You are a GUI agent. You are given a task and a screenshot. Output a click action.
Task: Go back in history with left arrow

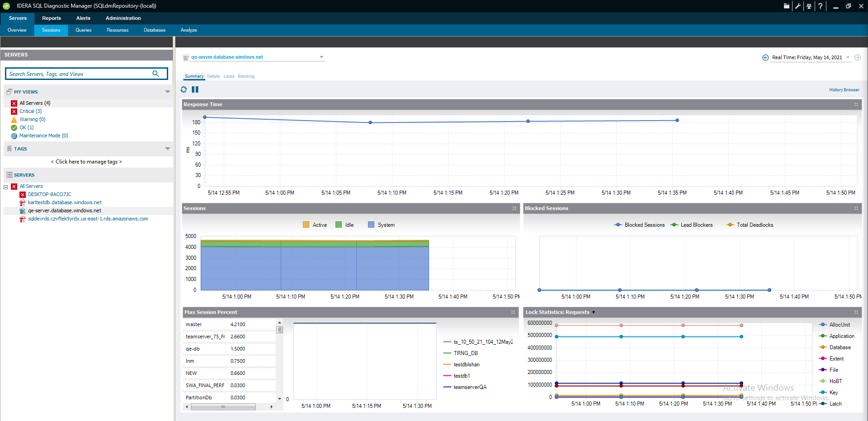(765, 57)
